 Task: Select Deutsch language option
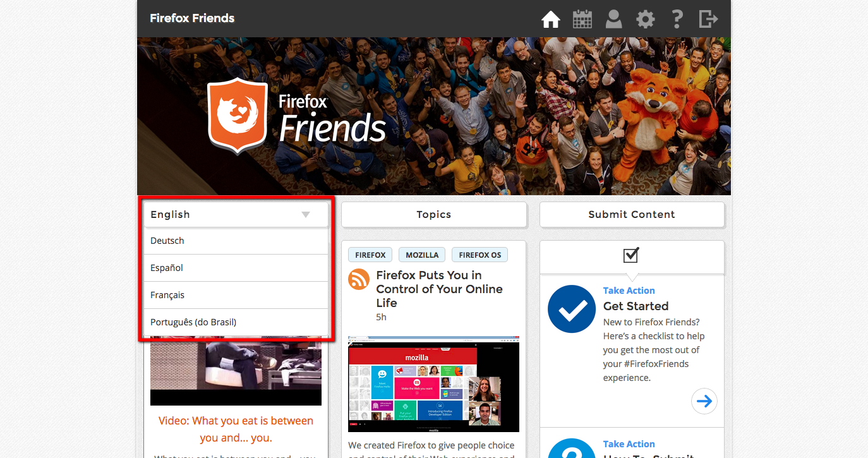(236, 241)
